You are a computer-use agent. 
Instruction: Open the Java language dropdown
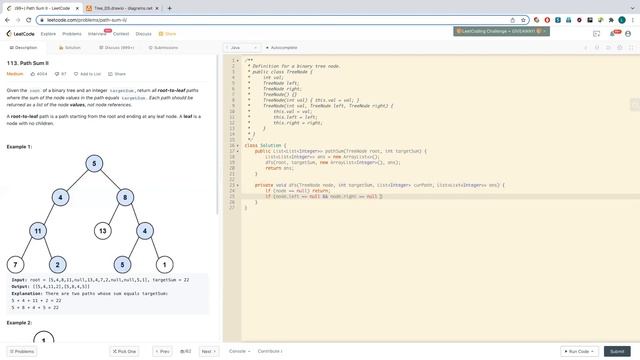pos(242,48)
